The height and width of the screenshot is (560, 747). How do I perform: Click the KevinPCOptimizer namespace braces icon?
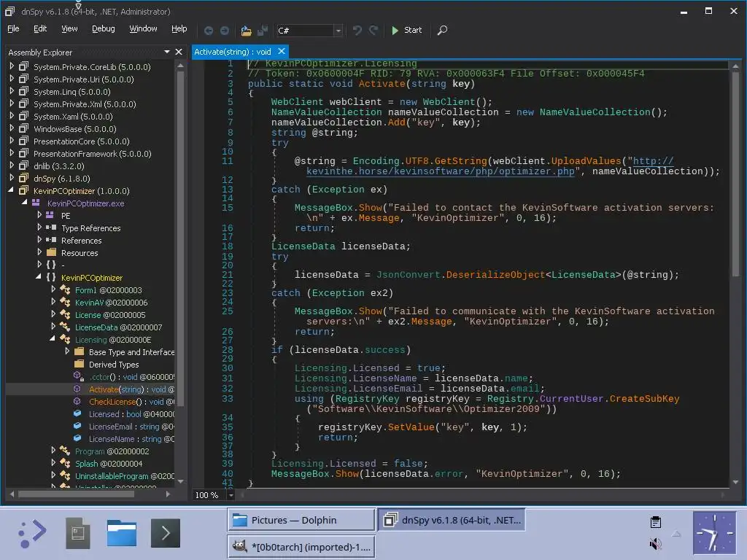click(x=51, y=277)
